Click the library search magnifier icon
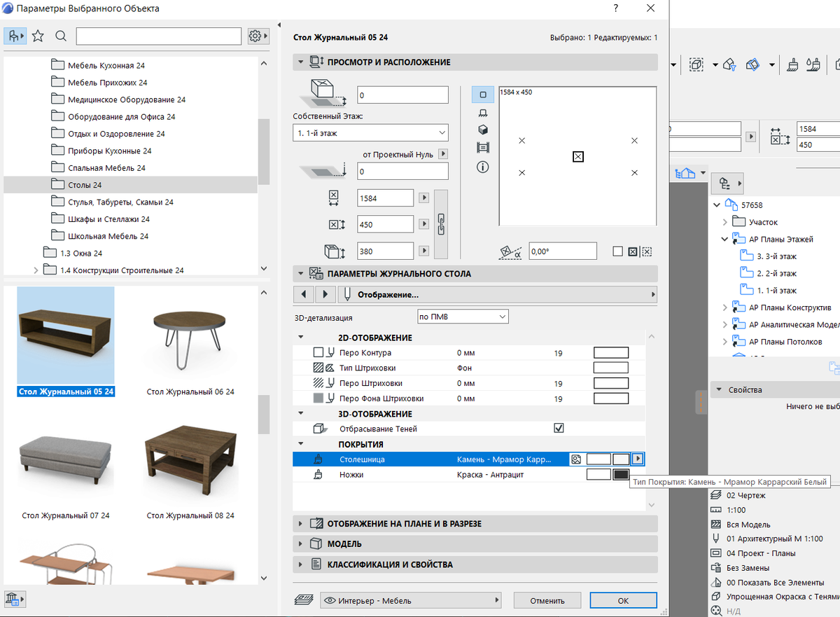 [61, 36]
